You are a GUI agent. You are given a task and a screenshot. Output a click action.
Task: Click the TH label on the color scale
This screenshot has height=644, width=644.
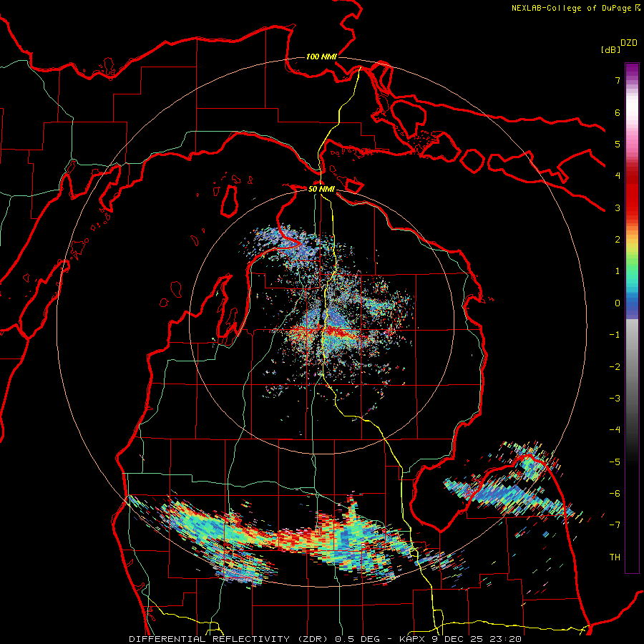tap(615, 557)
